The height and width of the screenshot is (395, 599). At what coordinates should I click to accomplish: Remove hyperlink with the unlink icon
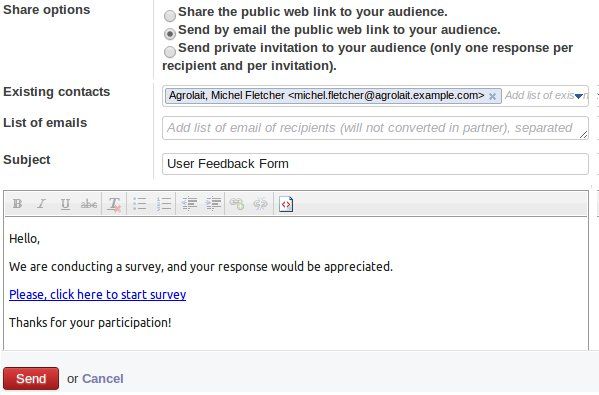(x=261, y=204)
